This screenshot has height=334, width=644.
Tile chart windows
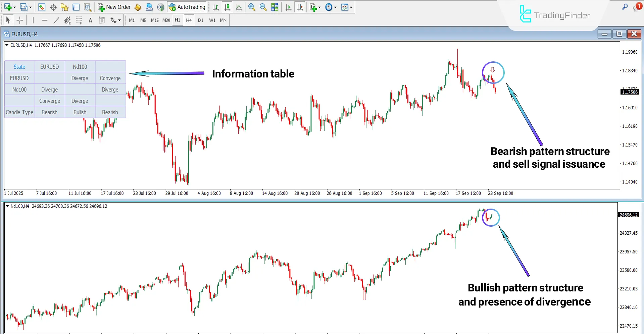(275, 7)
